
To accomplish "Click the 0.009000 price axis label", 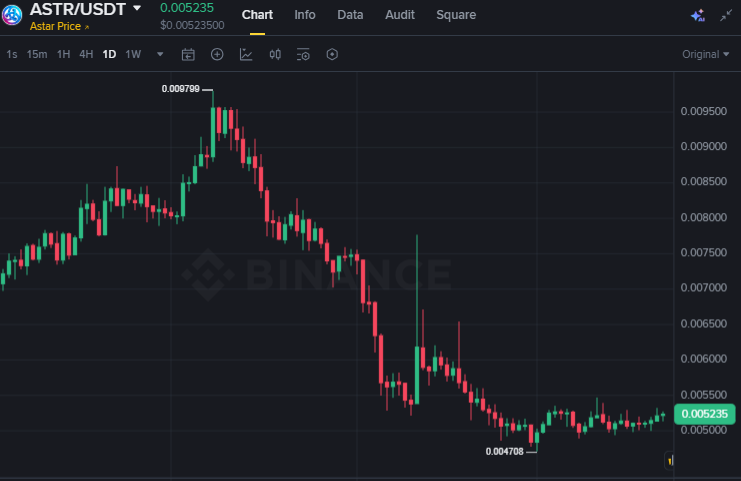I will coord(704,146).
